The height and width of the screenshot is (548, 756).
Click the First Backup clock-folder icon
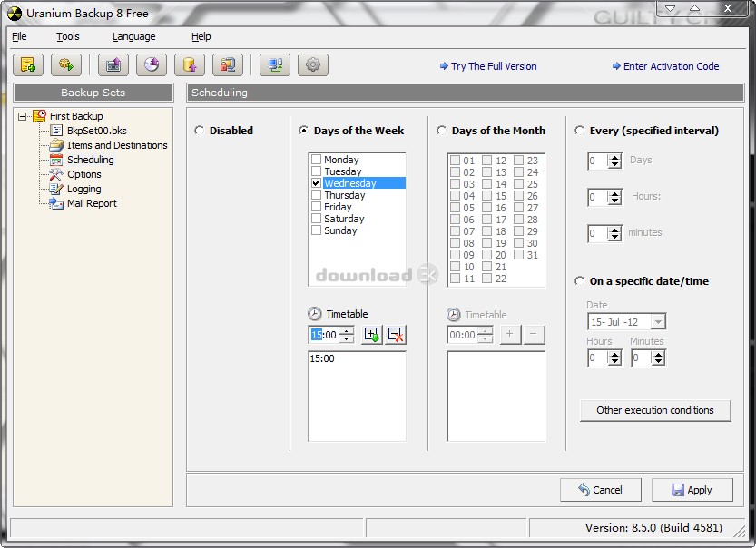(40, 116)
